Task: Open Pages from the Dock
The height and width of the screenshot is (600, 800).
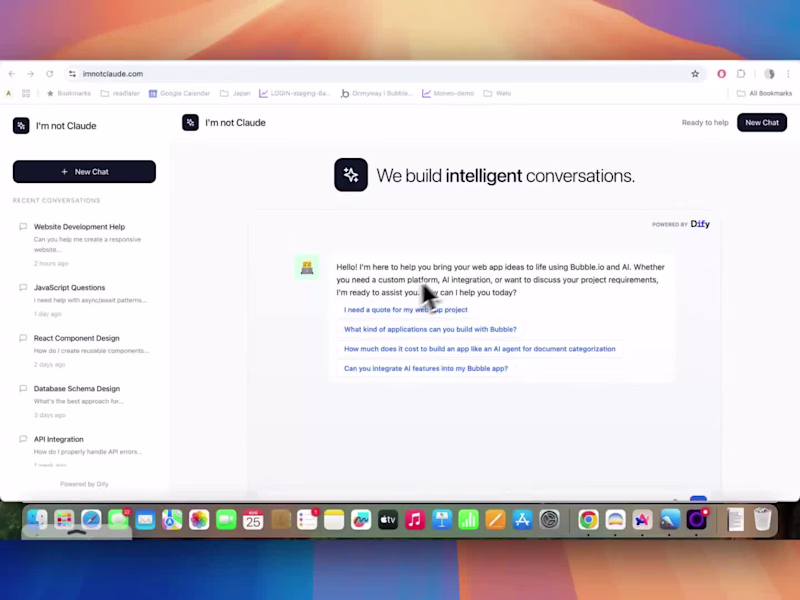Action: point(495,520)
